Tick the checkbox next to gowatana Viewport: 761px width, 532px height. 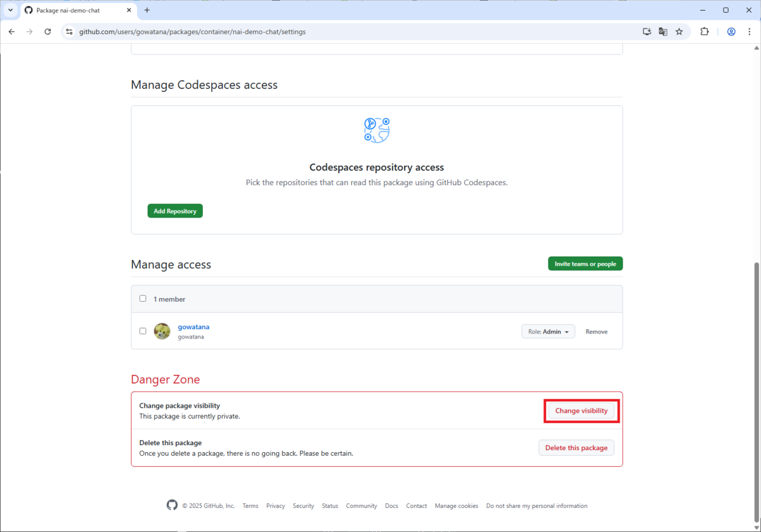coord(143,331)
